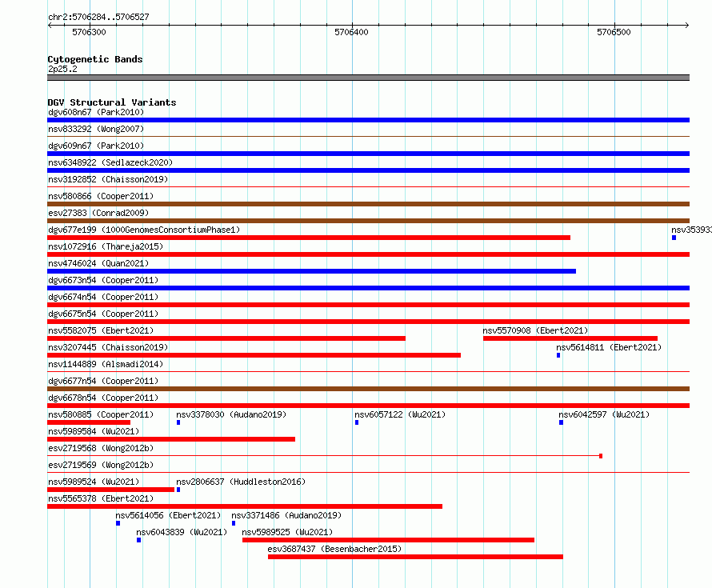
Task: Click the 5706400 ruler position label
Action: [351, 32]
